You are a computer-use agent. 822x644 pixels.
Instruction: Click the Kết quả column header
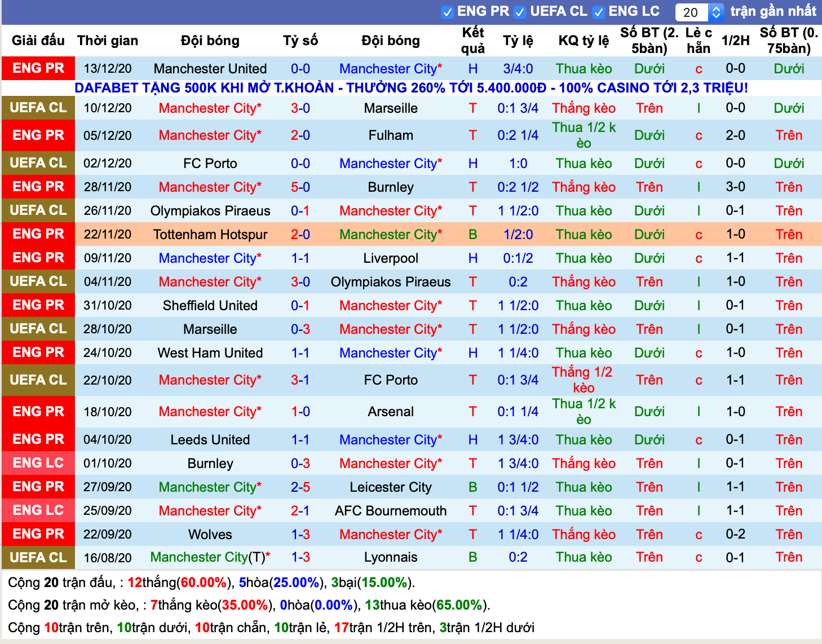pyautogui.click(x=473, y=40)
